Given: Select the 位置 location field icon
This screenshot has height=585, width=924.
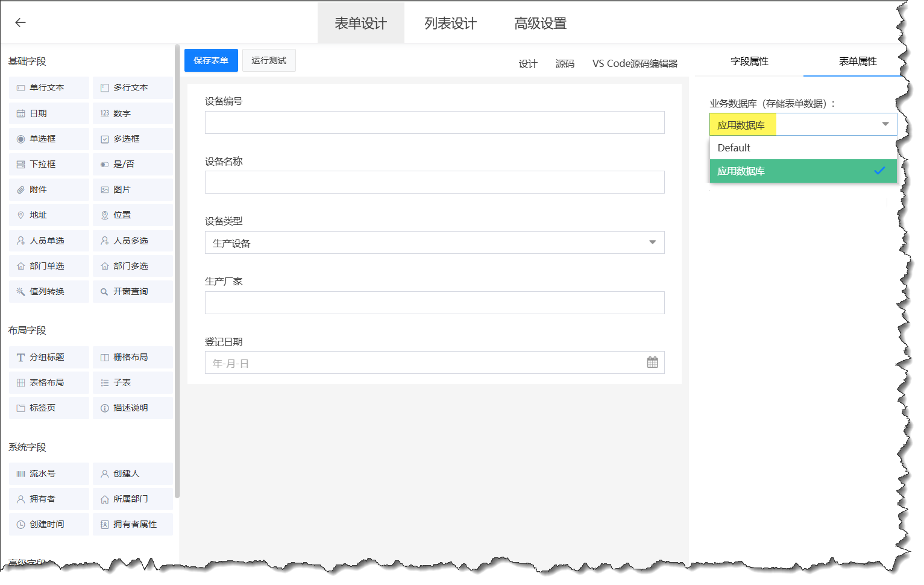Looking at the screenshot, I should click(x=132, y=215).
